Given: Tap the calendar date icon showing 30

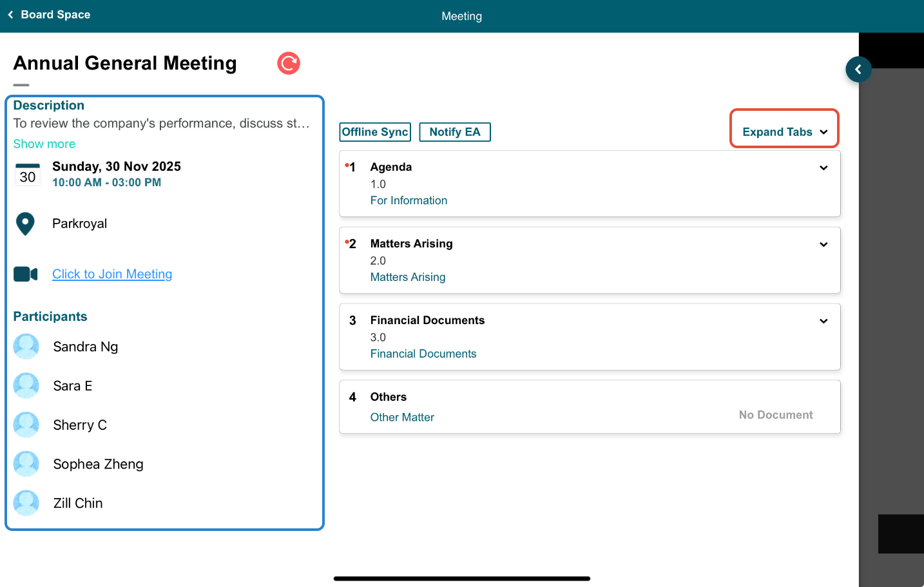Looking at the screenshot, I should (x=28, y=175).
